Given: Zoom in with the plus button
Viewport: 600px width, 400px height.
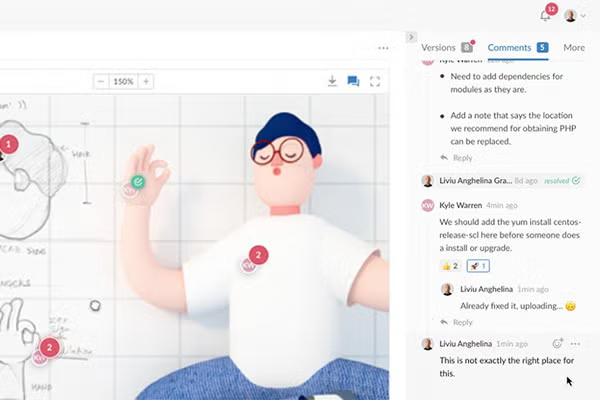Looking at the screenshot, I should click(x=146, y=81).
